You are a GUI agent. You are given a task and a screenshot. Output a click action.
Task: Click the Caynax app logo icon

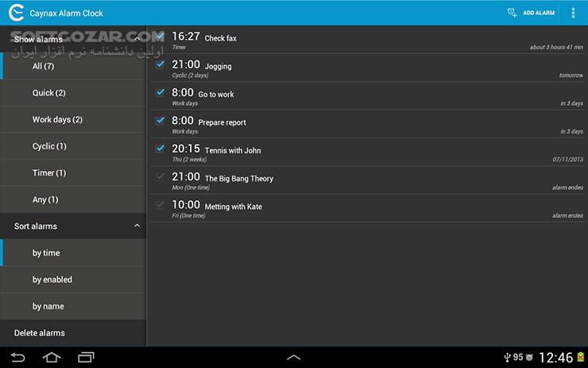click(16, 13)
